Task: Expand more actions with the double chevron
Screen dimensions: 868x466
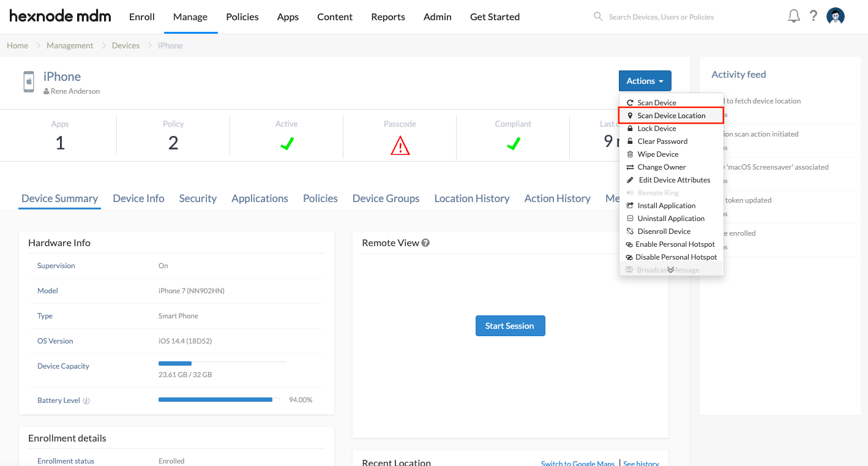Action: pyautogui.click(x=670, y=270)
